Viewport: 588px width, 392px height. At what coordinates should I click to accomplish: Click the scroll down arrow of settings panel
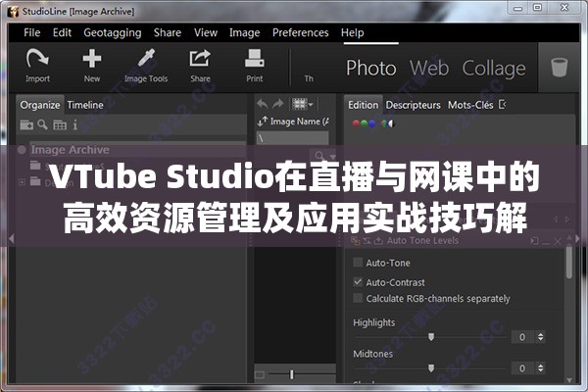click(568, 380)
